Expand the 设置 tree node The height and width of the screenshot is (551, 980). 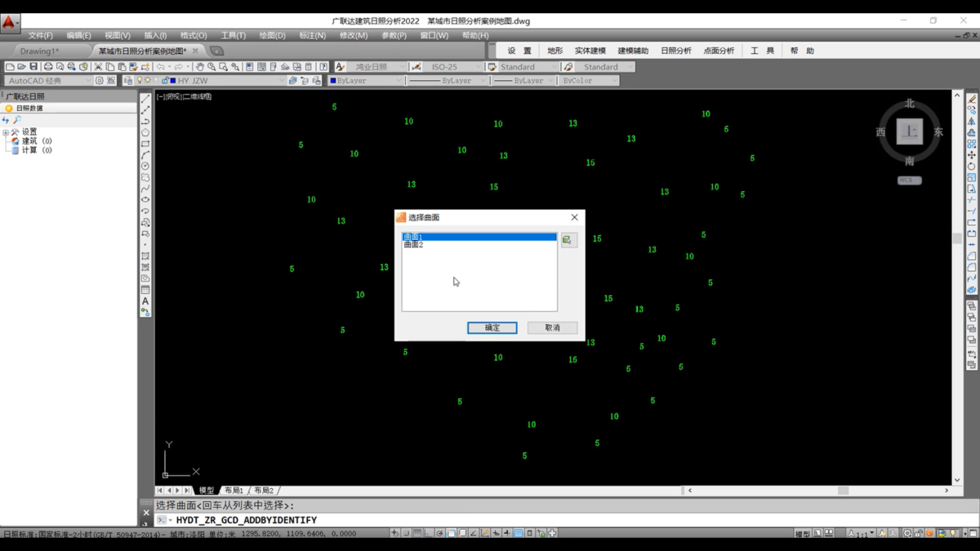click(6, 132)
